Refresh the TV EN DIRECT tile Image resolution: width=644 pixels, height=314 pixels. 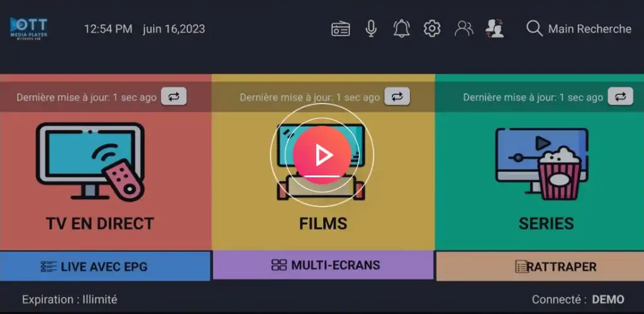[174, 97]
